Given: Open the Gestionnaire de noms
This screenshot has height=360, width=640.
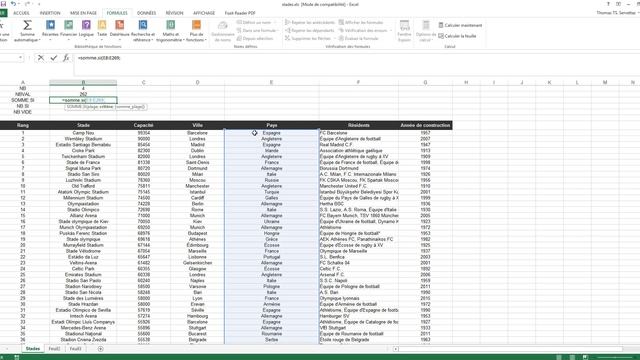Looking at the screenshot, I should (222, 31).
